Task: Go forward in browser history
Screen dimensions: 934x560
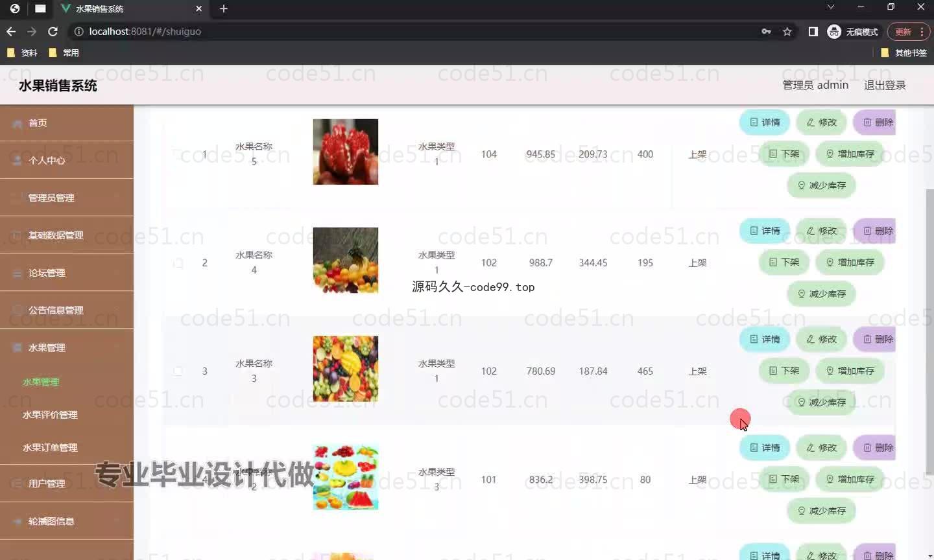Action: coord(32,31)
